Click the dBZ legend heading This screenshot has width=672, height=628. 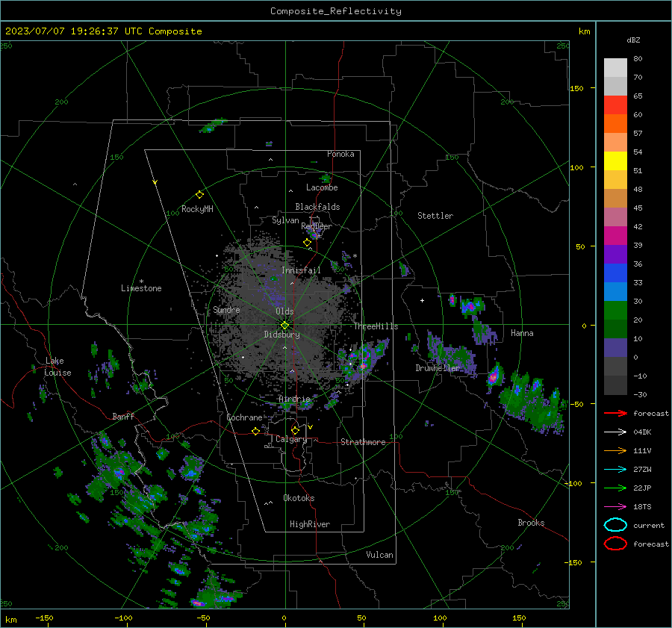pos(633,40)
